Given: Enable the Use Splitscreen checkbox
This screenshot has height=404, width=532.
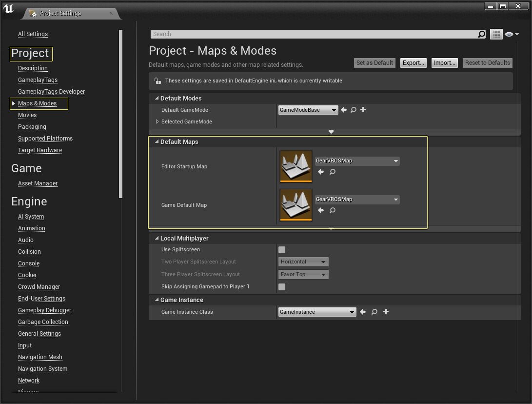Looking at the screenshot, I should (281, 249).
